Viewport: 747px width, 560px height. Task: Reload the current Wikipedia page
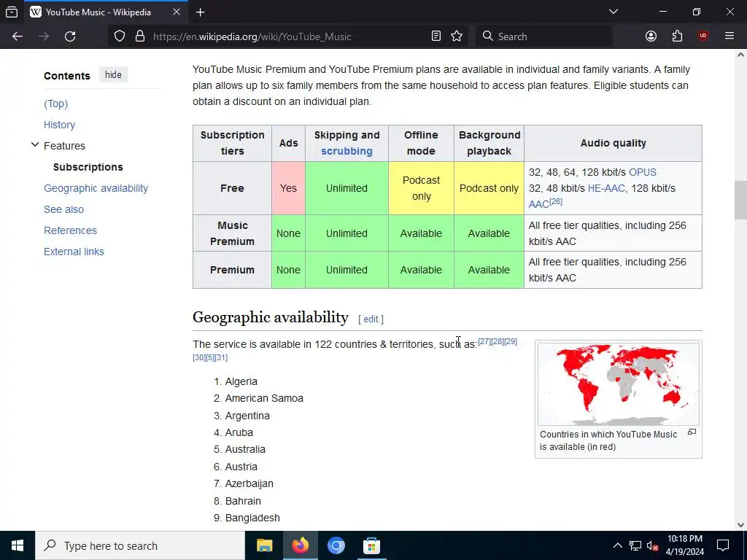[x=70, y=36]
